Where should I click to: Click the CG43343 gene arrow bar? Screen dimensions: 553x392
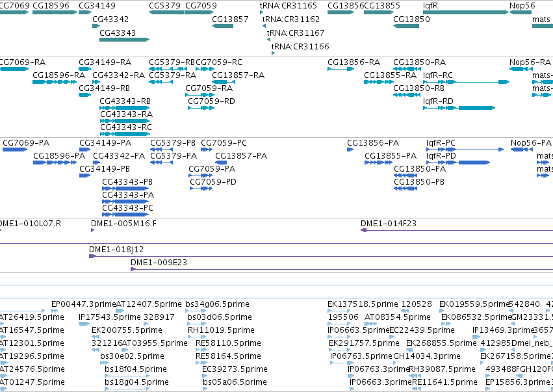point(124,40)
